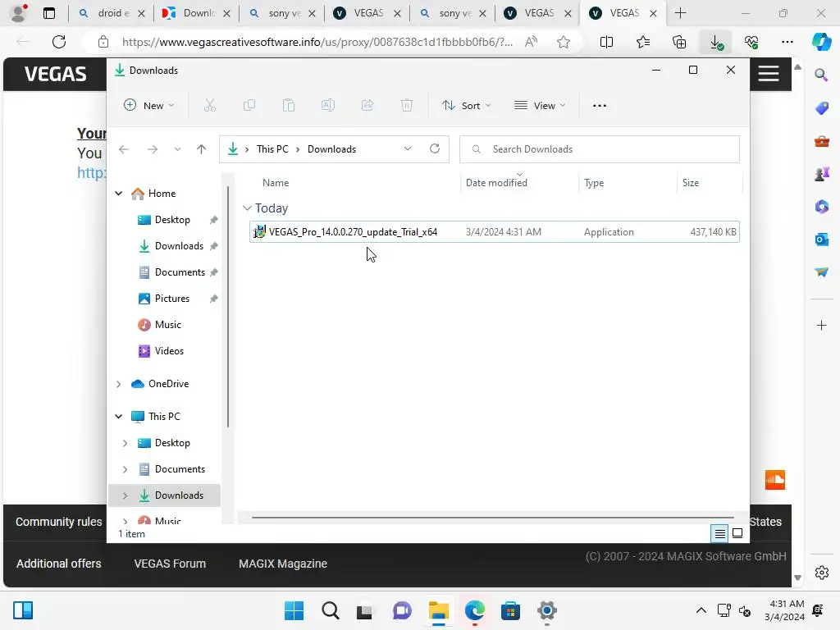This screenshot has height=630, width=840.
Task: Click the Search Downloads field
Action: [x=600, y=149]
